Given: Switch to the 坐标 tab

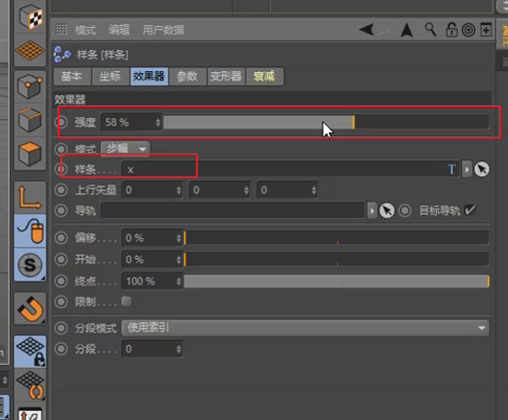Looking at the screenshot, I should point(111,76).
